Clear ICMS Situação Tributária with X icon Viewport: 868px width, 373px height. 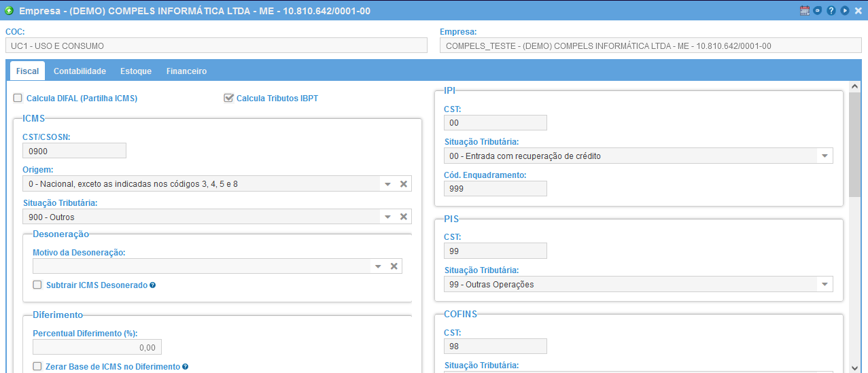(403, 217)
